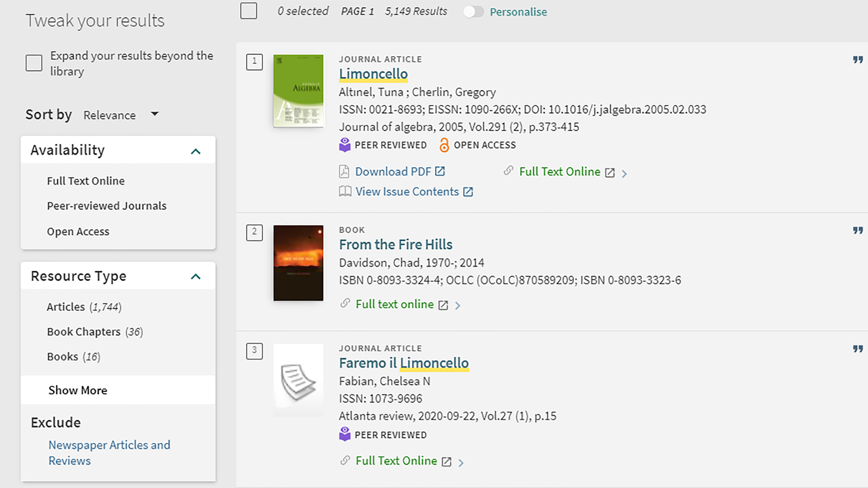This screenshot has width=868, height=488.
Task: Click the Open Access padlock icon
Action: click(x=444, y=145)
